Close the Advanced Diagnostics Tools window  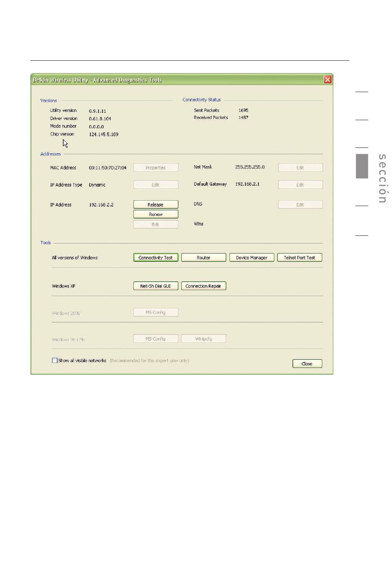[x=327, y=80]
